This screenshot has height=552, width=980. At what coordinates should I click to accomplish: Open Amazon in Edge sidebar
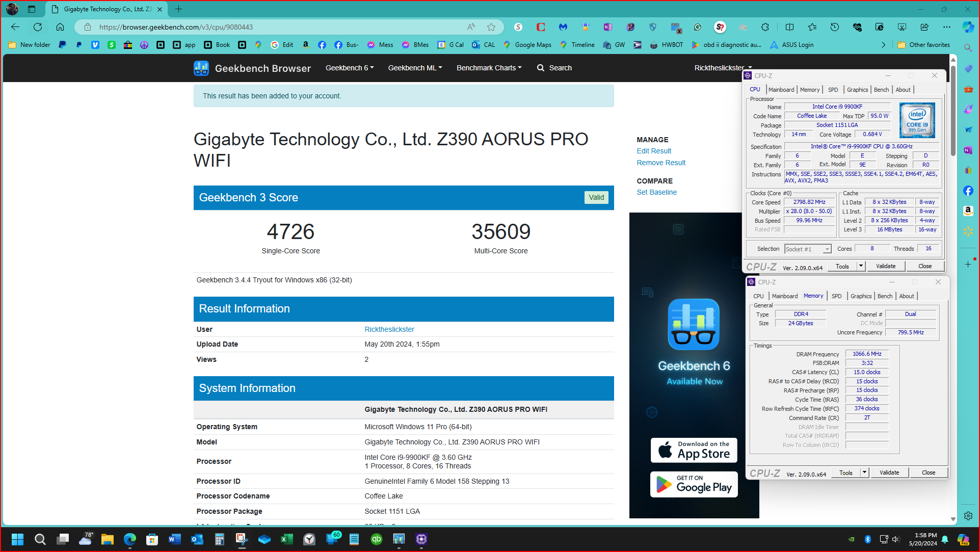[x=968, y=211]
